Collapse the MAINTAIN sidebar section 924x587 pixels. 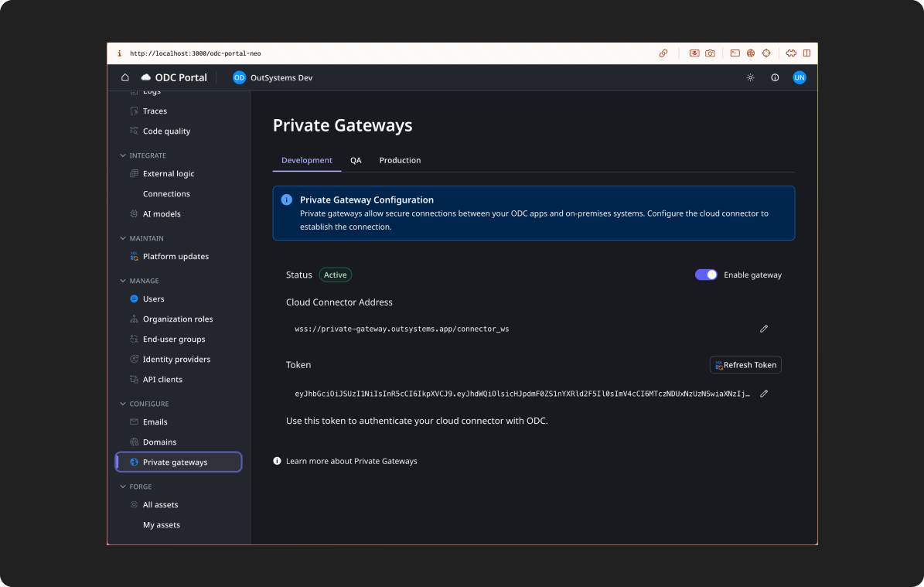(123, 238)
